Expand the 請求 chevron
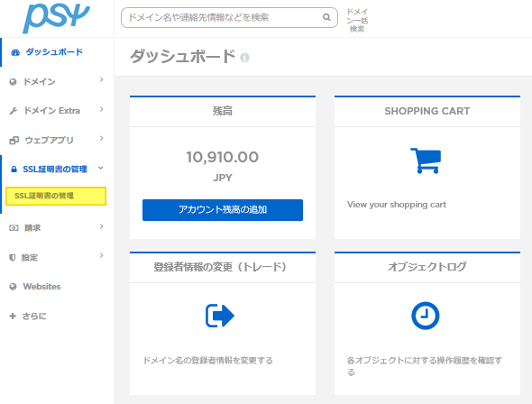The width and height of the screenshot is (532, 404). (x=102, y=226)
